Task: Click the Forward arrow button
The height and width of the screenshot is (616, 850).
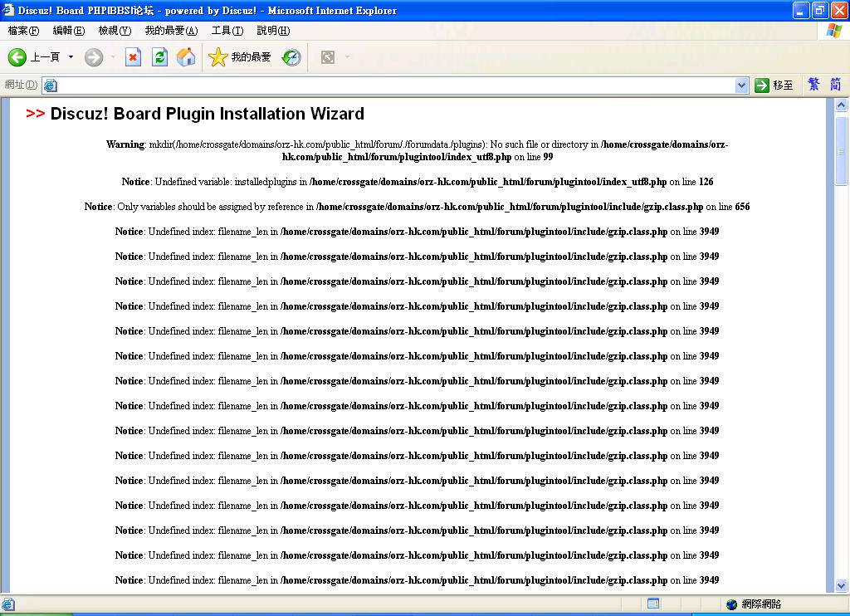Action: (x=94, y=57)
